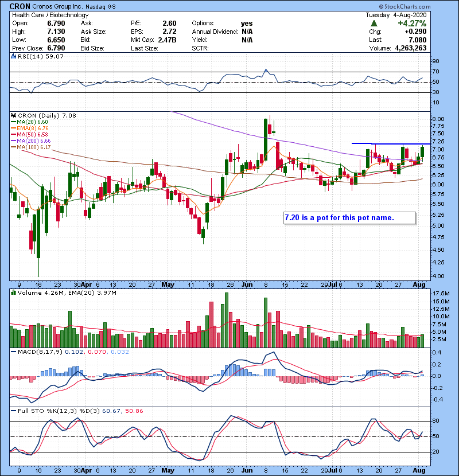Click the RSI indicator icon beside RSI(14)

[14, 56]
